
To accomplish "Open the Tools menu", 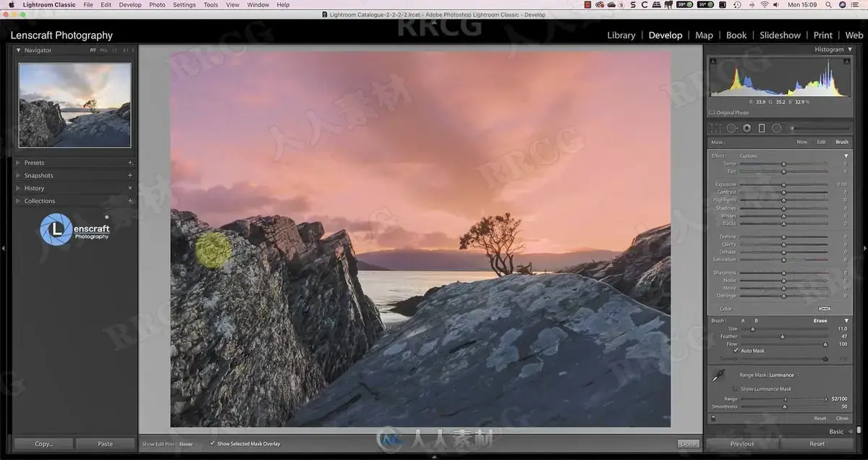I will point(210,4).
